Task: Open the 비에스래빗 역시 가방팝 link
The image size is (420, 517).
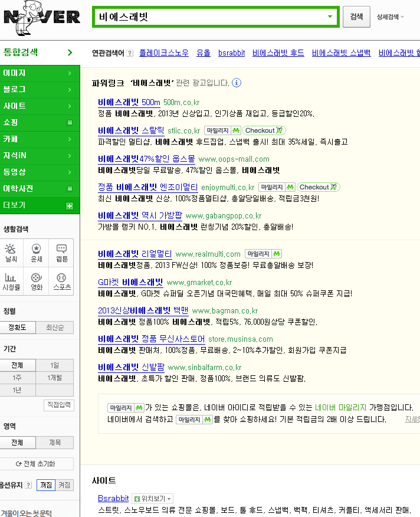Action: [x=140, y=215]
